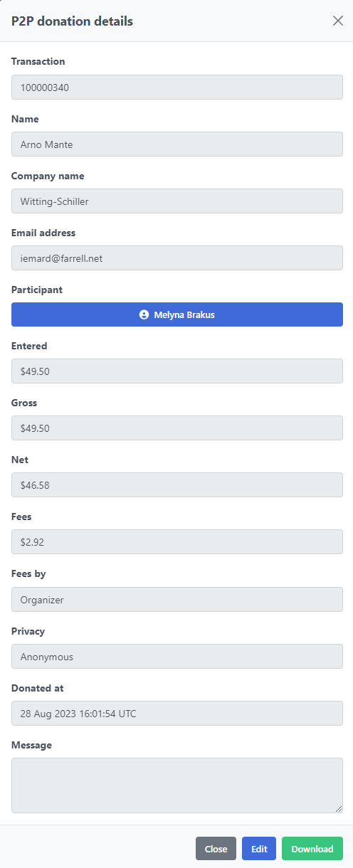Click the participant user icon beside Melyna Brakus

pos(144,314)
